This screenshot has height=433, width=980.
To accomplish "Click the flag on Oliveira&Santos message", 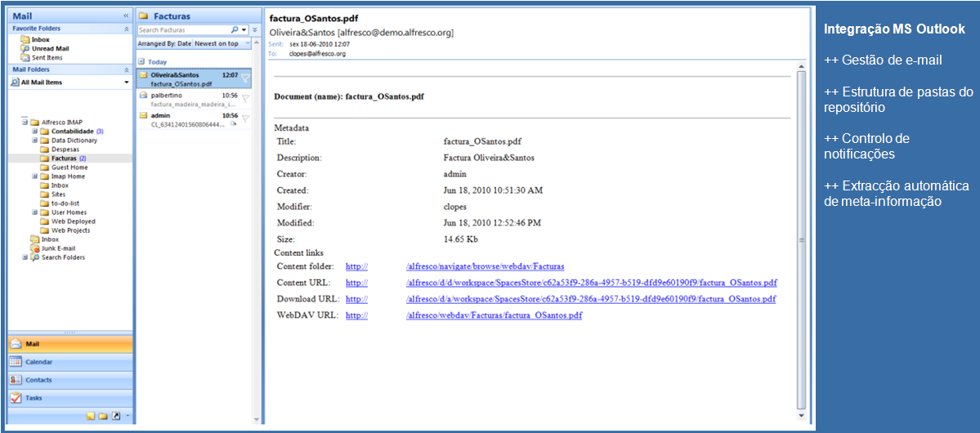I will [245, 78].
